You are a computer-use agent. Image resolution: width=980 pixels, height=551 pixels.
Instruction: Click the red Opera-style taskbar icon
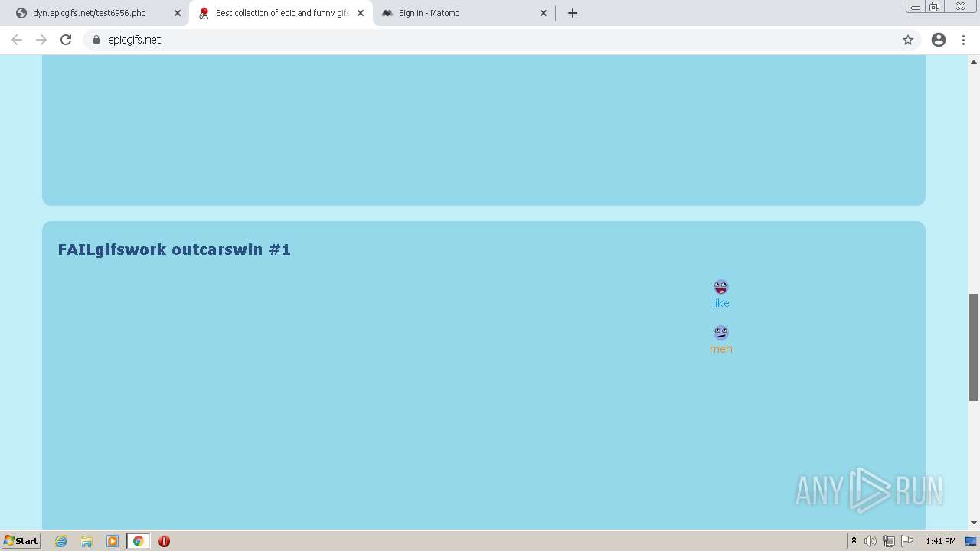[164, 541]
